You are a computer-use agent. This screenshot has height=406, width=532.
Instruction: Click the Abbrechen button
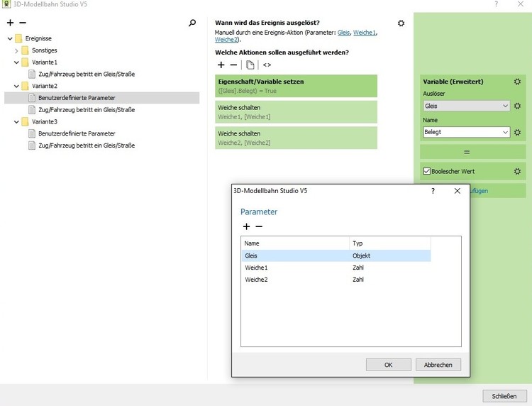[438, 364]
